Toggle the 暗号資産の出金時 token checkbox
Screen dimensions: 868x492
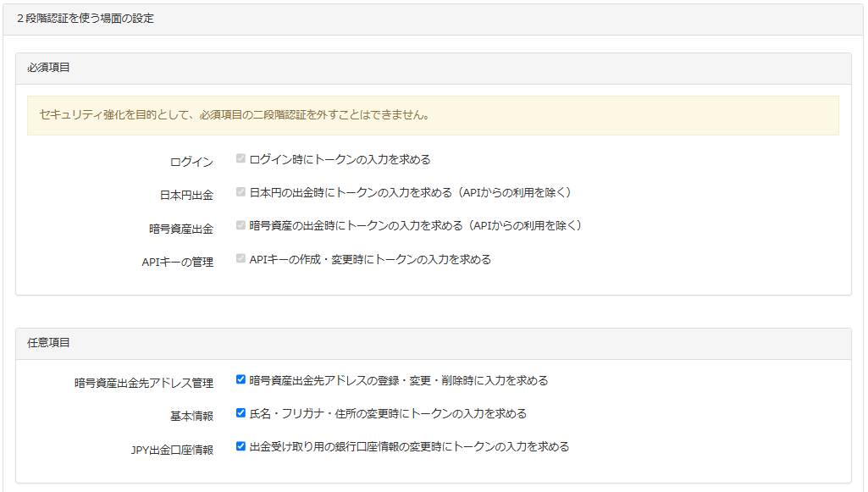[240, 225]
